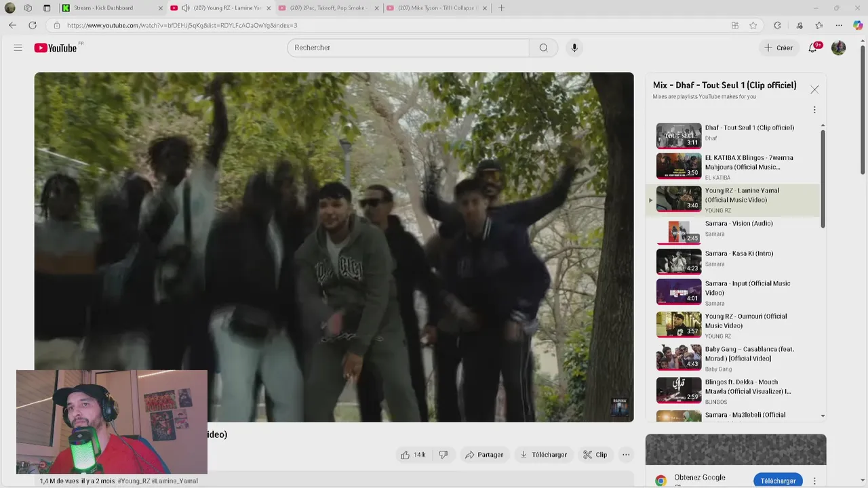The width and height of the screenshot is (868, 488).
Task: Click the playlist scrollbar thumb
Action: coord(823,178)
